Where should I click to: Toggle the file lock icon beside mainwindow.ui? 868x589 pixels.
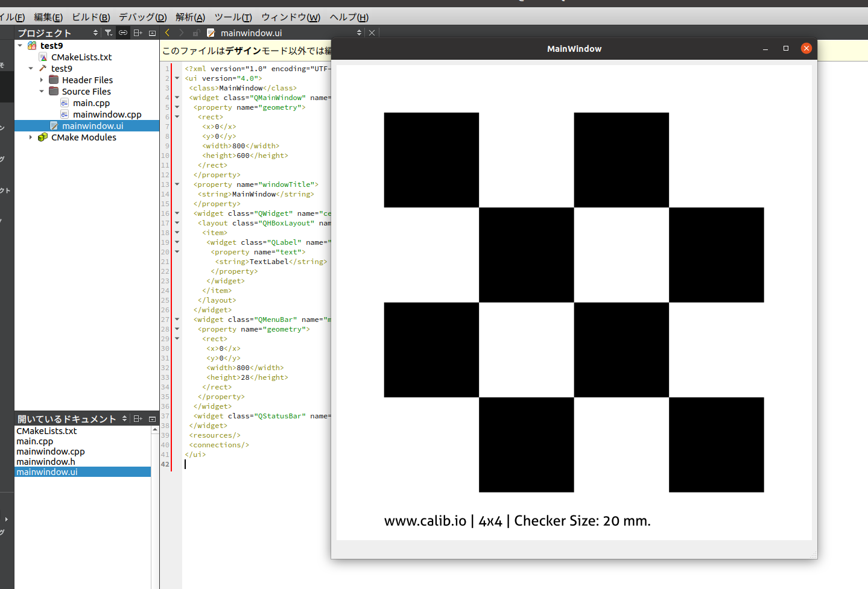[197, 33]
